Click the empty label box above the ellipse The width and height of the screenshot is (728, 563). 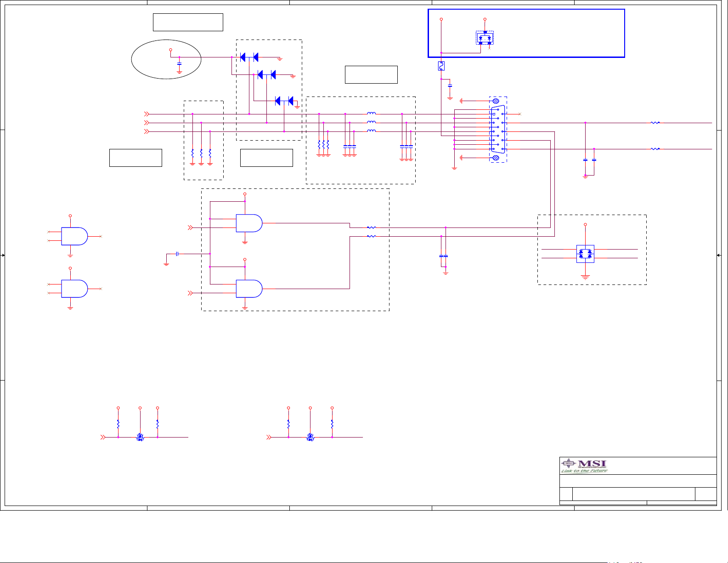pos(188,22)
